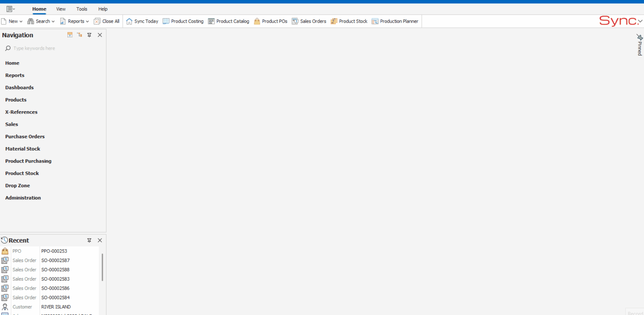This screenshot has height=315, width=644.
Task: Switch to the Home ribbon tab
Action: [x=39, y=9]
